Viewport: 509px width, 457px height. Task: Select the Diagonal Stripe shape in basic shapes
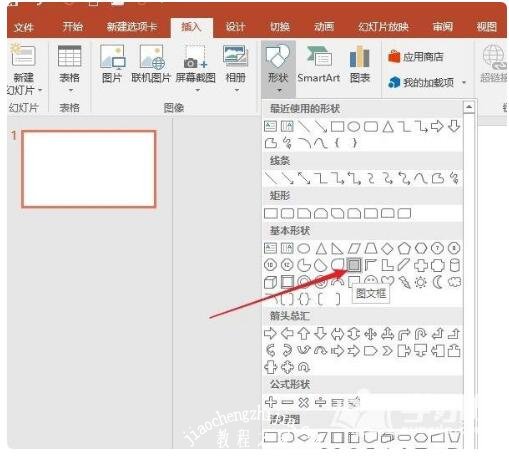(404, 265)
